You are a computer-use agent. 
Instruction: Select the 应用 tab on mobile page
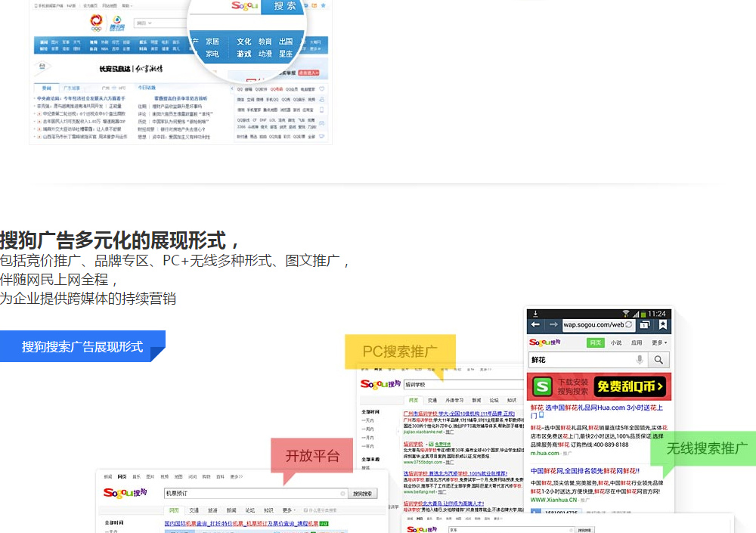637,342
